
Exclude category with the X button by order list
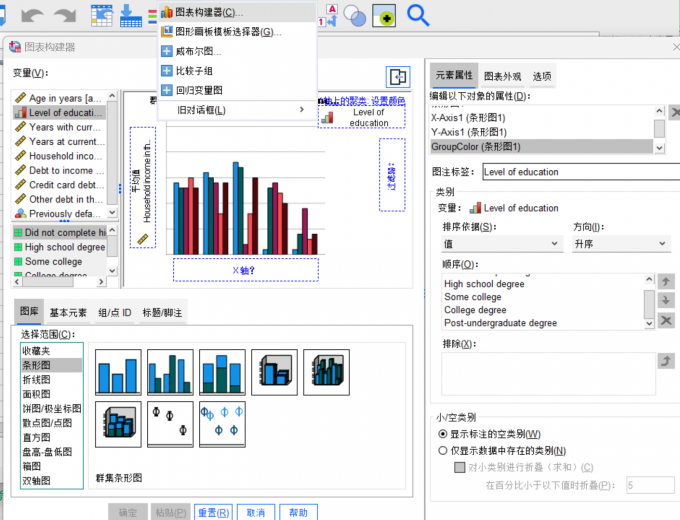(x=666, y=321)
